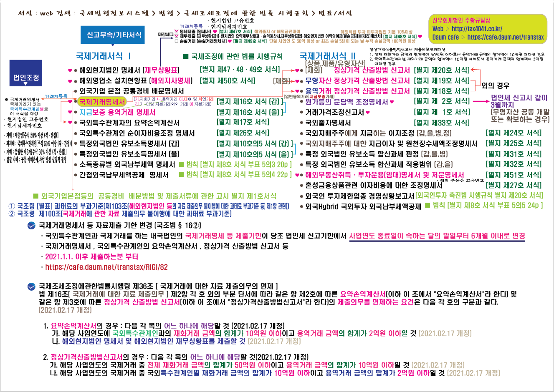Select 거래가격조정신고서
Image resolution: width=554 pixels, height=392 pixels.
[x=334, y=112]
